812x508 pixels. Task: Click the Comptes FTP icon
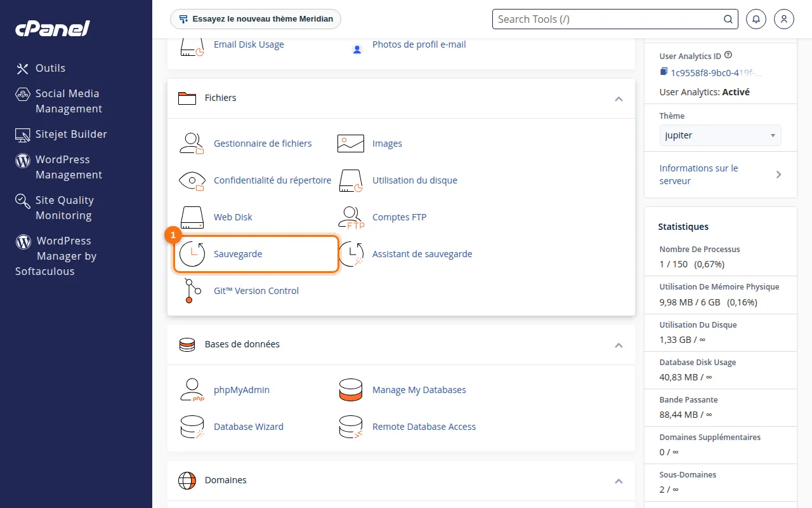[351, 217]
